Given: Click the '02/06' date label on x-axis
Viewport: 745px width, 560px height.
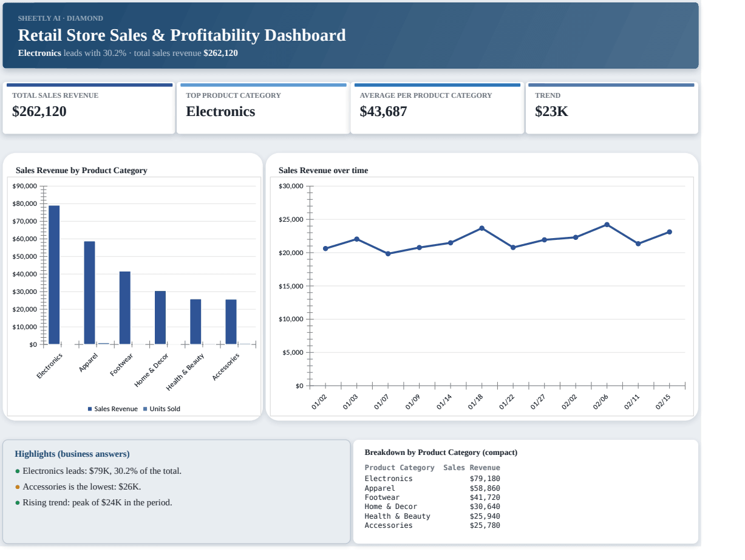Looking at the screenshot, I should [x=600, y=402].
